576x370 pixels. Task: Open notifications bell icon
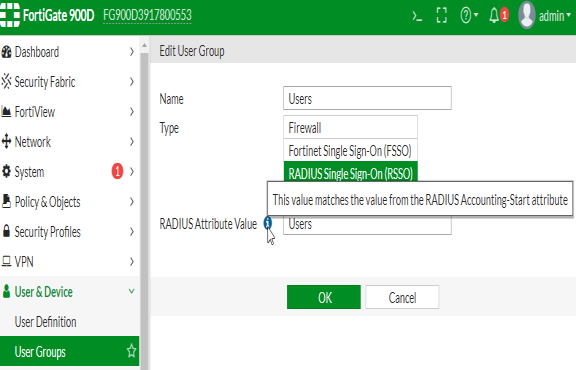tap(494, 15)
